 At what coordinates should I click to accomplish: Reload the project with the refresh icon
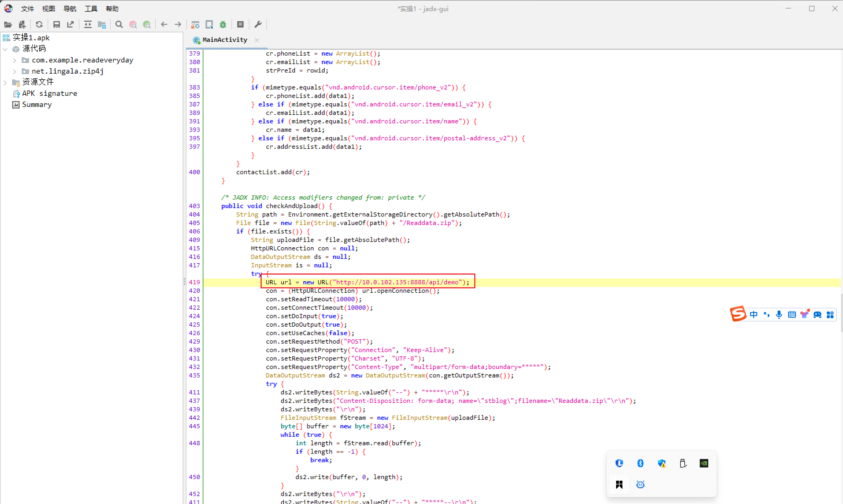coord(39,24)
